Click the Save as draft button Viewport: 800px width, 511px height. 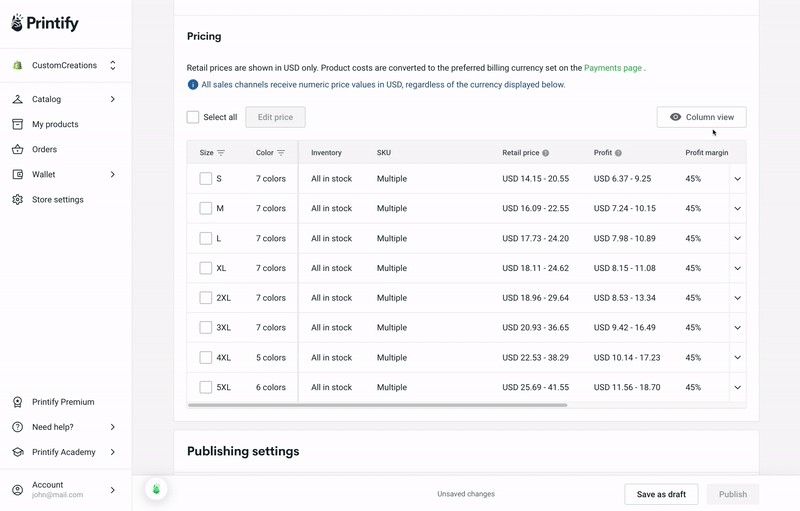click(661, 494)
